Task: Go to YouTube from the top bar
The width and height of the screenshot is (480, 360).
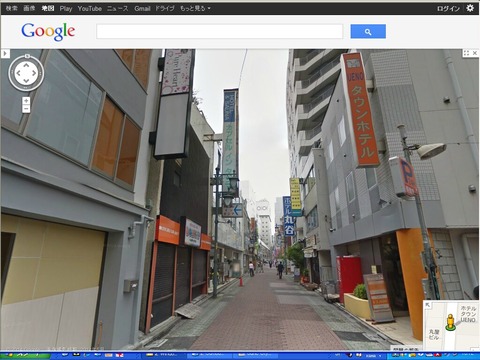Action: click(89, 9)
